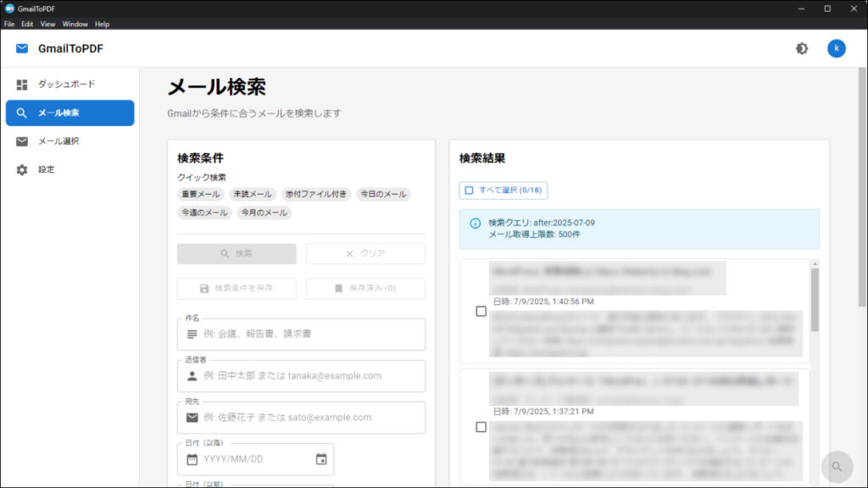Click the 検索クエリ: after:2025-07-09 text
This screenshot has height=488, width=868.
[x=542, y=223]
